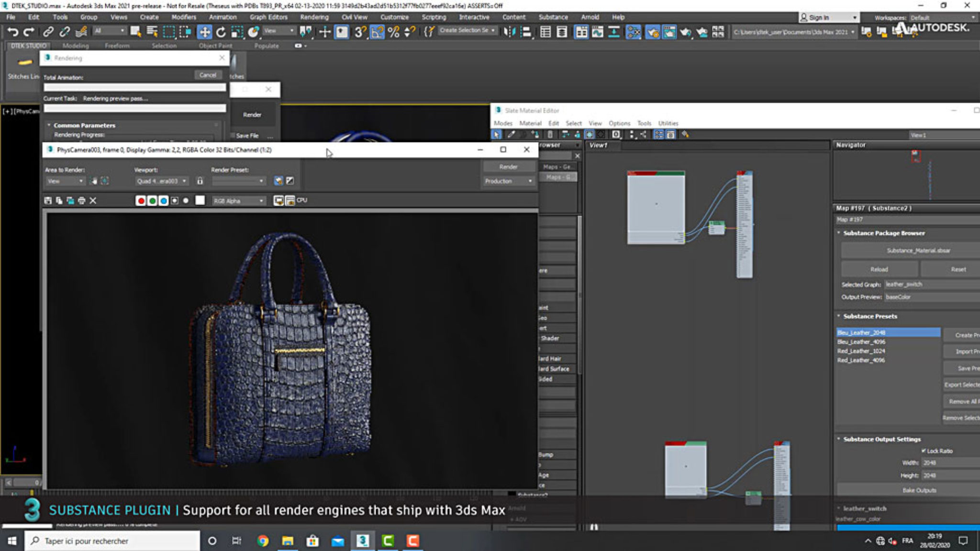Image resolution: width=980 pixels, height=551 pixels.
Task: Toggle the Percent Snap button
Action: point(394,32)
